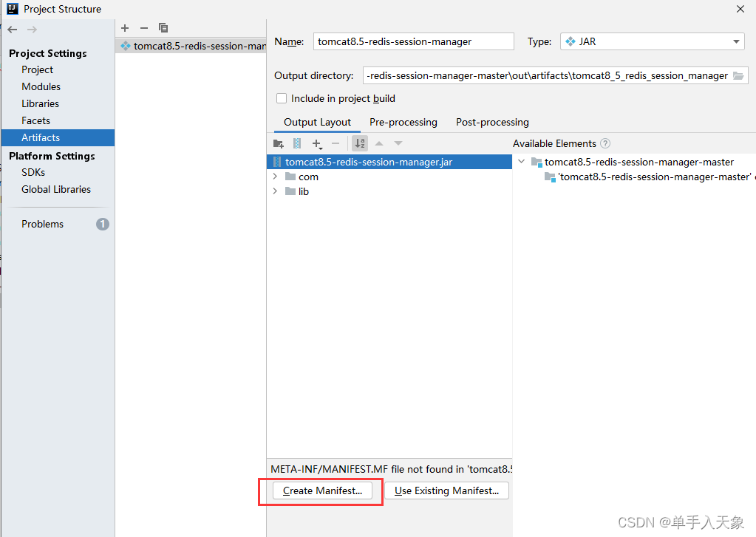The image size is (756, 537).
Task: Switch to the Pre-processing tab
Action: click(403, 123)
